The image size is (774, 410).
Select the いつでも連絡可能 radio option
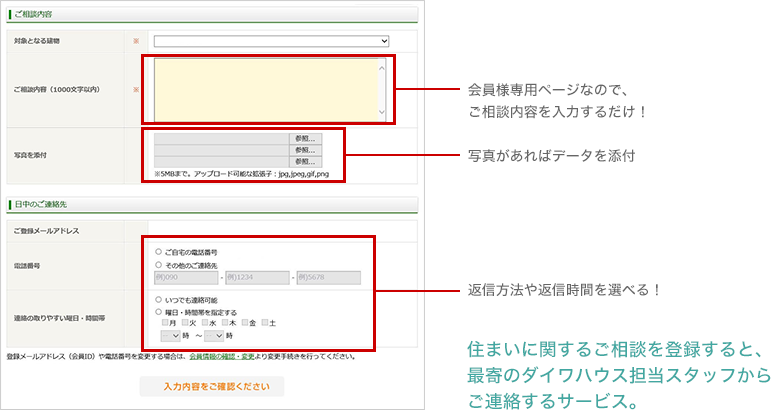158,299
